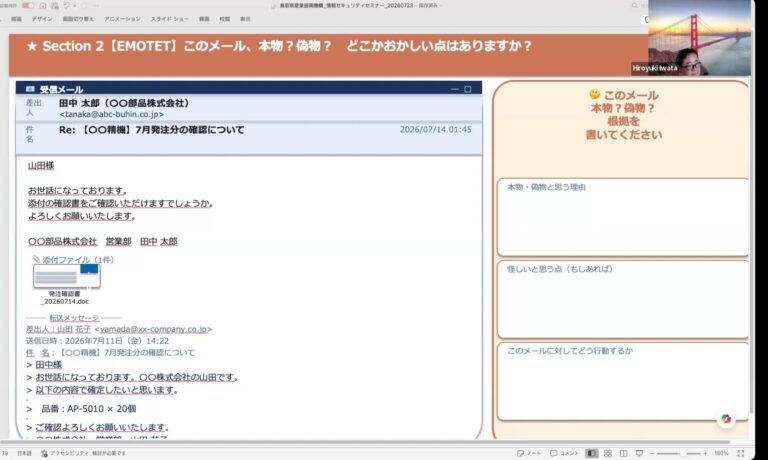The width and height of the screenshot is (768, 460).
Task: Click the zoom in plus button
Action: pyautogui.click(x=705, y=453)
